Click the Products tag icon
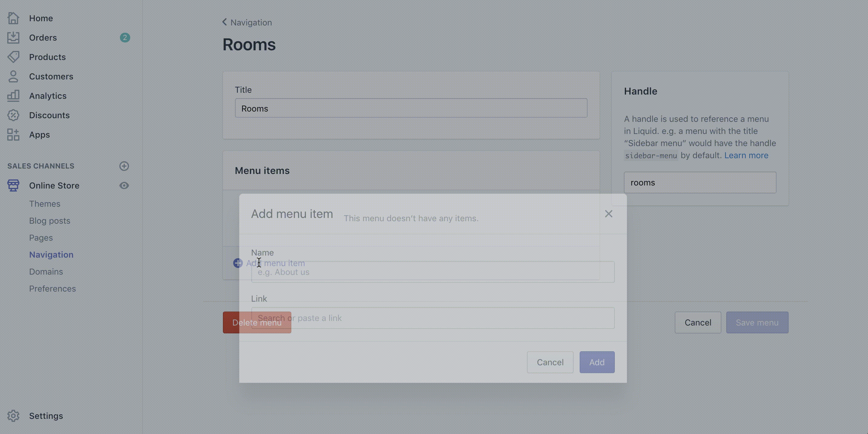The image size is (868, 434). coord(13,57)
